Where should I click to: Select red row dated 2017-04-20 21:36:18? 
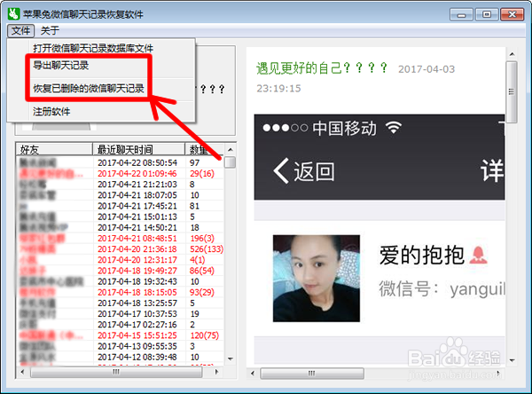(120, 249)
